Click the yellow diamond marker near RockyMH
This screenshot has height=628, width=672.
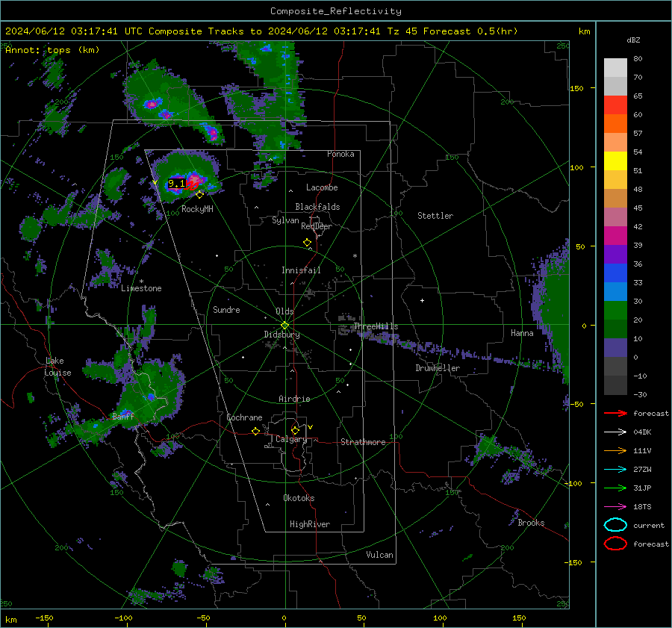[199, 195]
